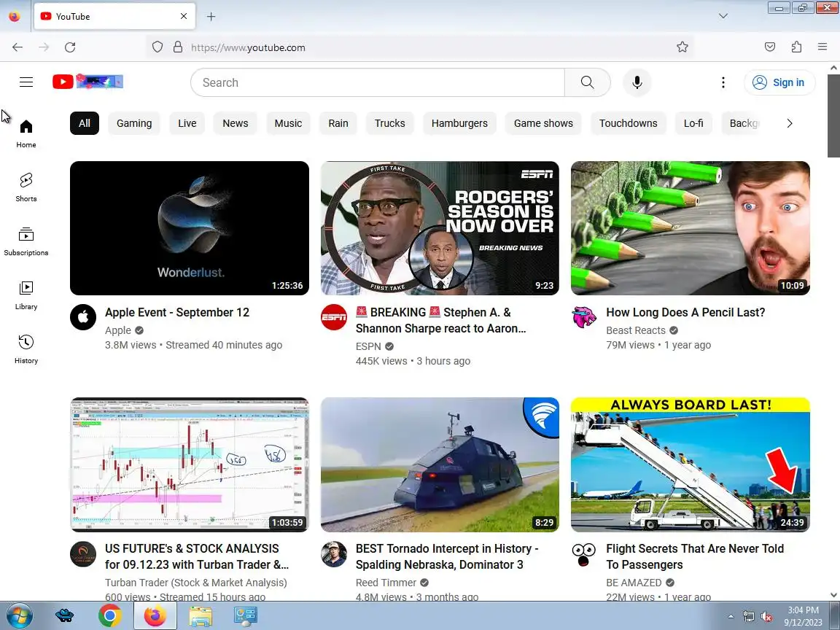Open Shorts in sidebar
840x630 pixels.
pos(26,187)
